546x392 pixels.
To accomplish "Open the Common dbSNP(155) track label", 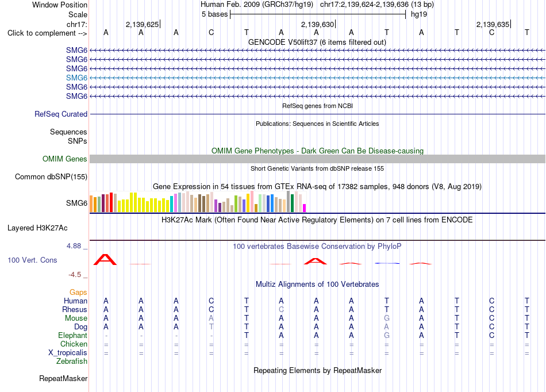I will (x=51, y=177).
